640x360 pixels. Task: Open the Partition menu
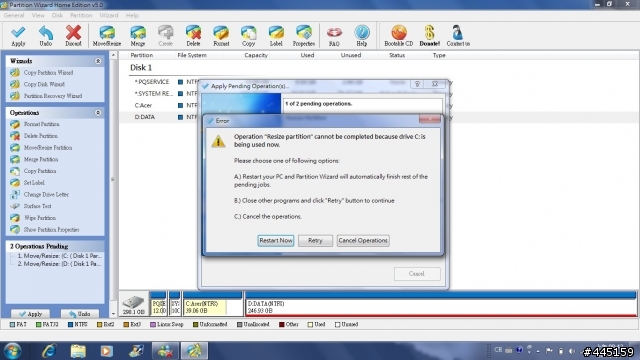click(x=81, y=16)
